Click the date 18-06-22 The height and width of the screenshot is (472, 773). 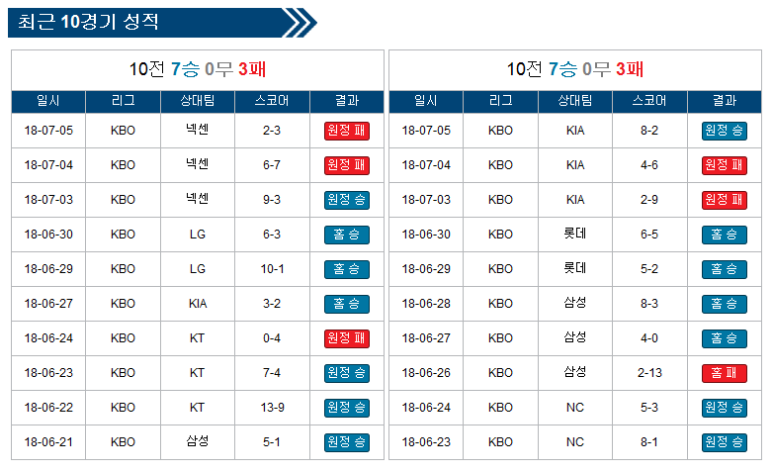(x=48, y=408)
